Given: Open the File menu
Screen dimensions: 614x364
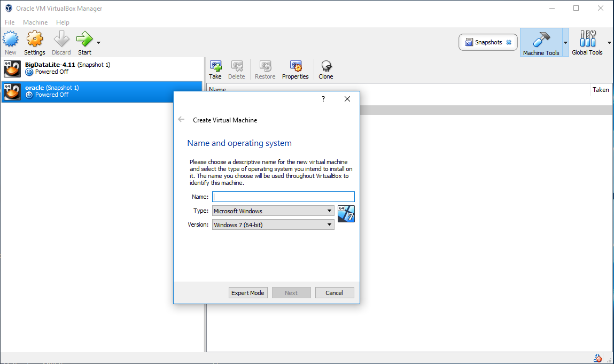Looking at the screenshot, I should point(9,22).
